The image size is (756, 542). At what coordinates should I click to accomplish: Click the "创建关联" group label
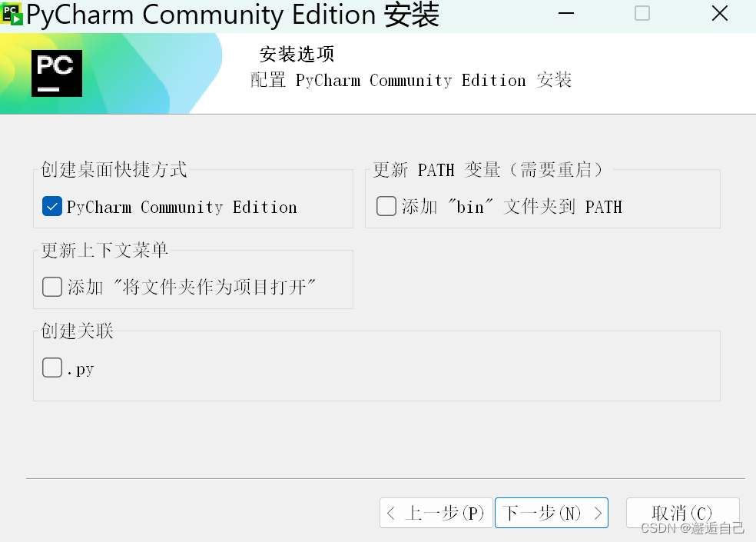77,331
